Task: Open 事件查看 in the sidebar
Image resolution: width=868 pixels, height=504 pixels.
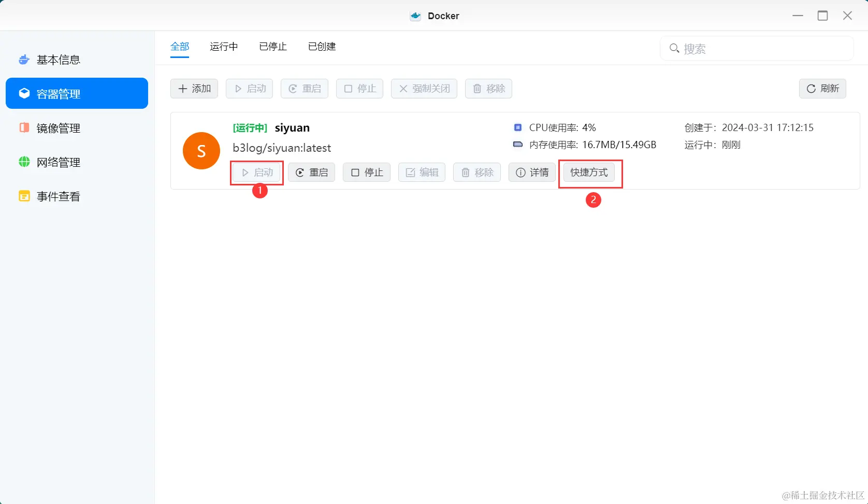Action: pyautogui.click(x=77, y=196)
